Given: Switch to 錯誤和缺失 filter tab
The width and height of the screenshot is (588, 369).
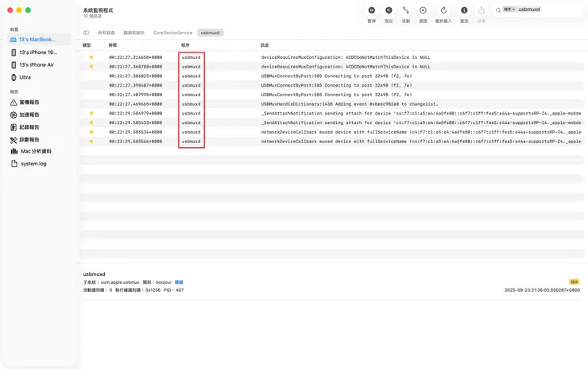Looking at the screenshot, I should [133, 33].
